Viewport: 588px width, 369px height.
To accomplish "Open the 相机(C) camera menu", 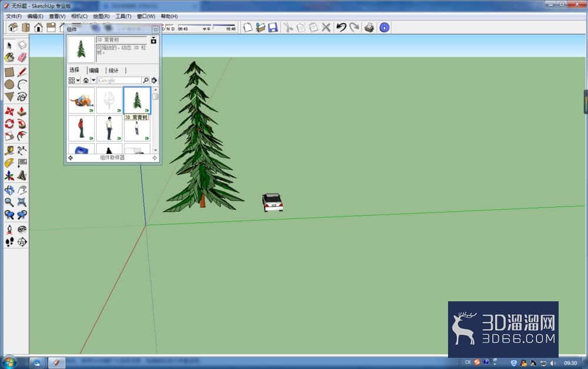I will tap(79, 16).
